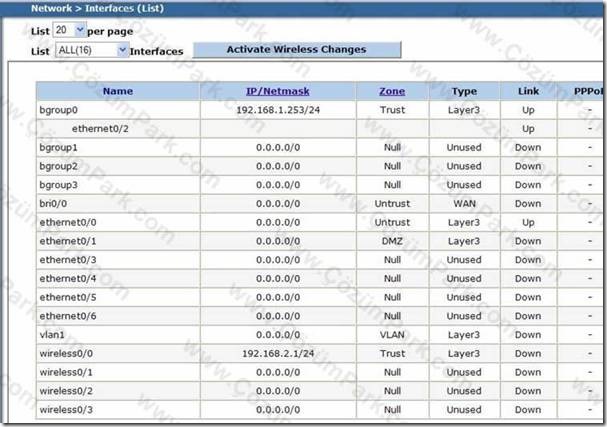
Task: Click the Up link status of ethernet0/2
Action: (528, 129)
